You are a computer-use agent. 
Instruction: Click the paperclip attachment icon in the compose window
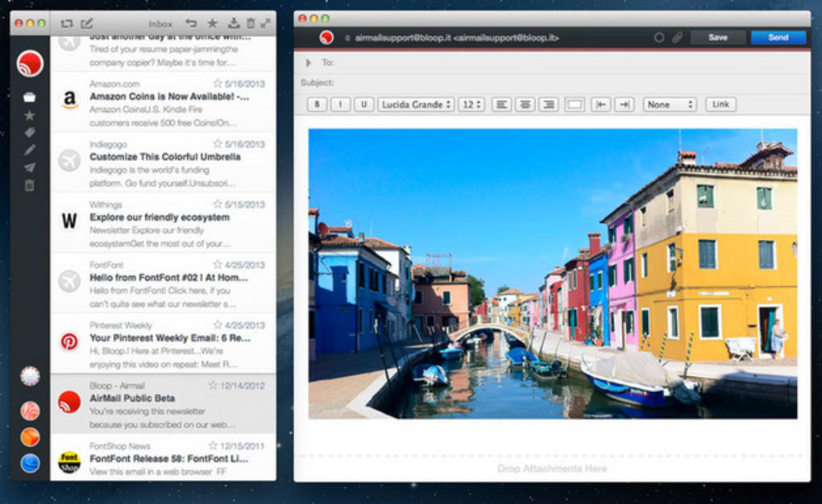click(677, 38)
